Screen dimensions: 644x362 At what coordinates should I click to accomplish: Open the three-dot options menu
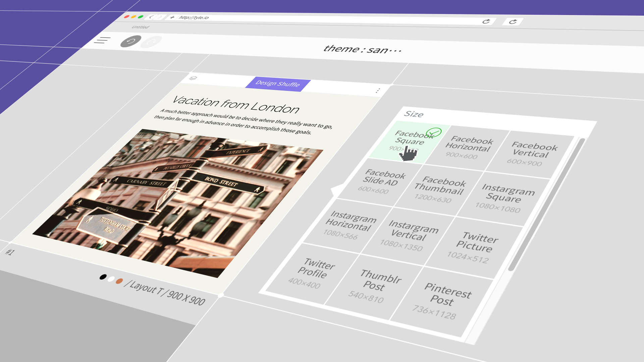(378, 90)
